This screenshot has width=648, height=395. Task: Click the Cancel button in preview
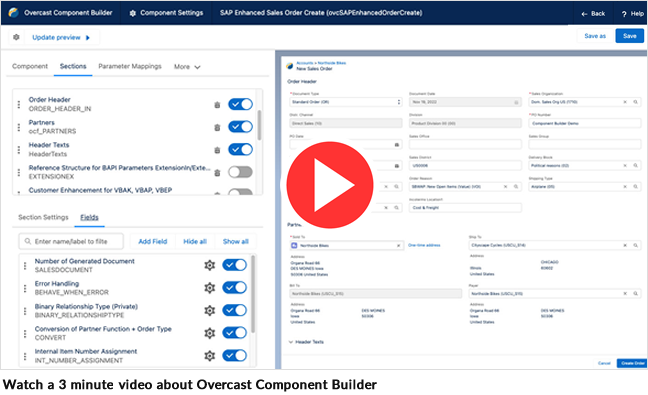(x=604, y=363)
